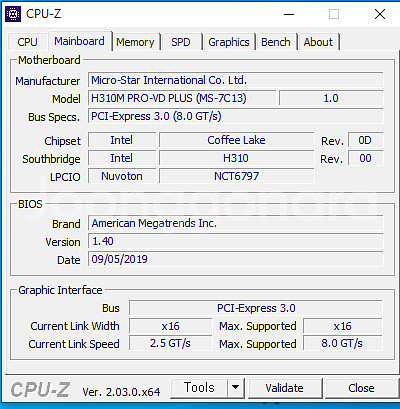Click the Validate button
The height and width of the screenshot is (409, 400).
[x=285, y=388]
